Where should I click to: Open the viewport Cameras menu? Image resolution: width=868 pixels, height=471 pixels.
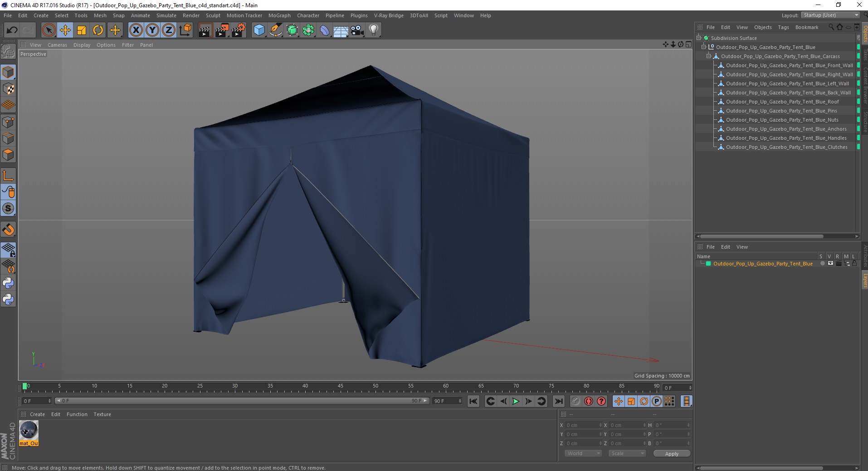click(x=57, y=45)
